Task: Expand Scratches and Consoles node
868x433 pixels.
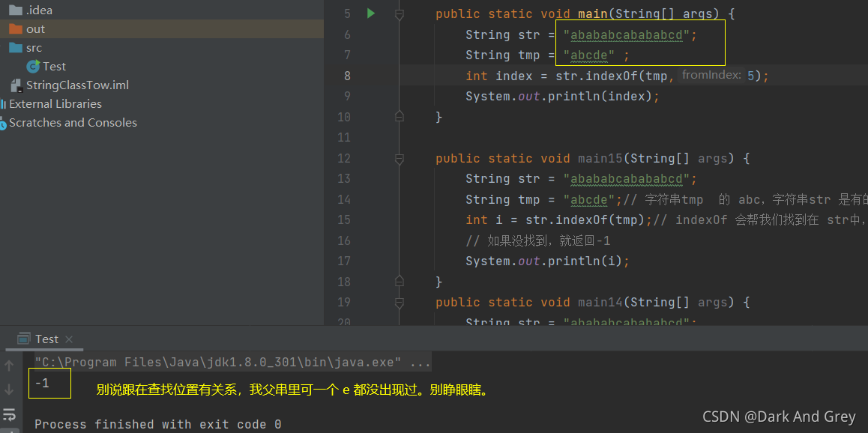Action: pyautogui.click(x=73, y=123)
